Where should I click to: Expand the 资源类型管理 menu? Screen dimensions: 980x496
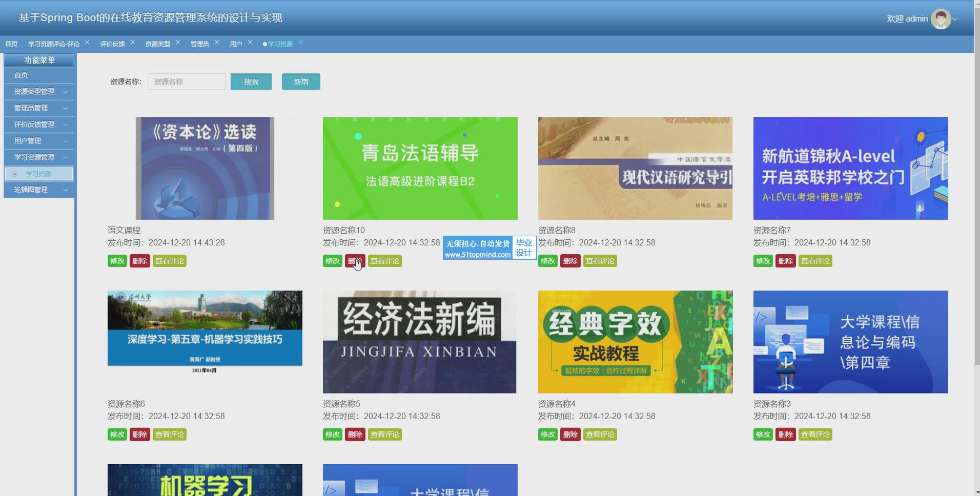[39, 92]
